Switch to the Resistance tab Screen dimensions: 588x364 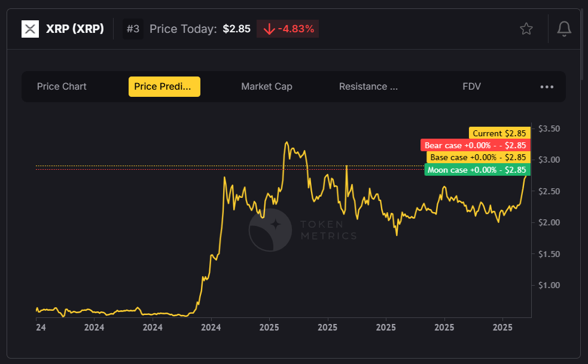point(368,87)
